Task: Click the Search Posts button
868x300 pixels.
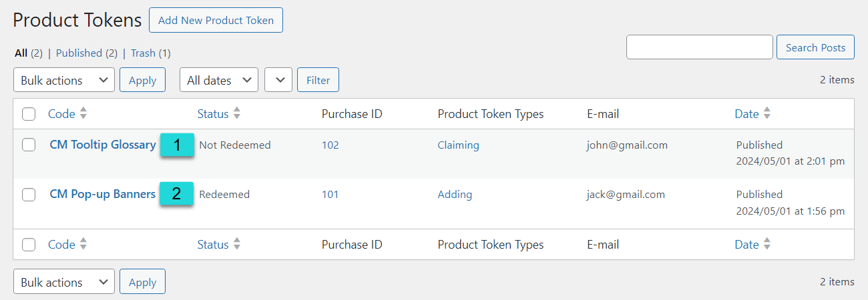Action: pos(815,47)
